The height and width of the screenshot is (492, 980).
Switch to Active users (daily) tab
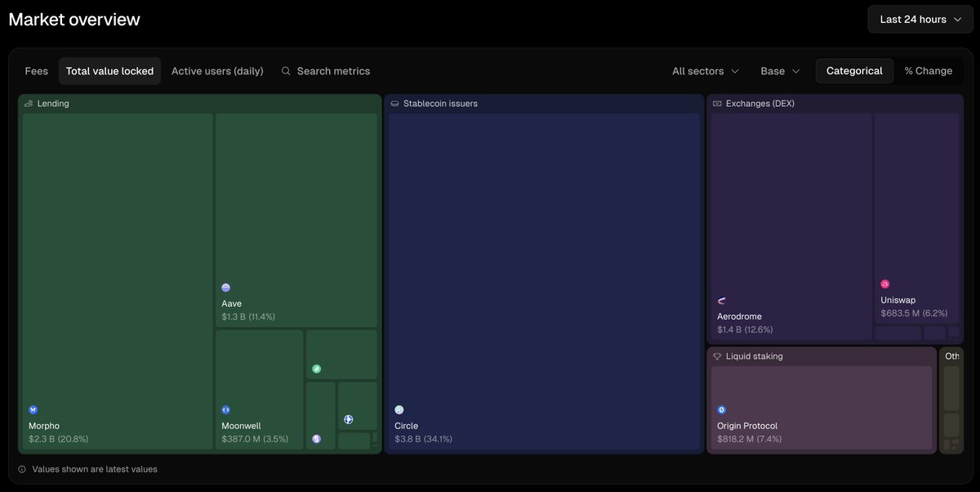217,71
